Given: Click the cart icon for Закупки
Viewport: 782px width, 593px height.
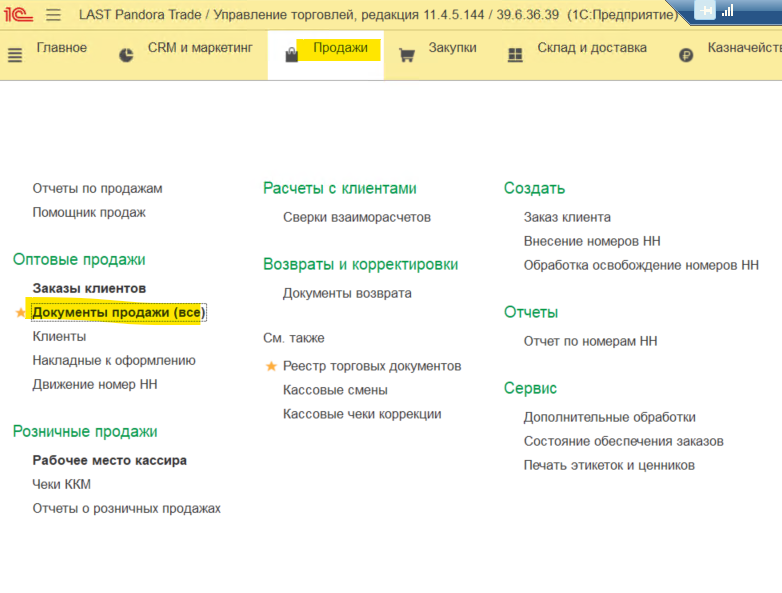Looking at the screenshot, I should (x=407, y=55).
